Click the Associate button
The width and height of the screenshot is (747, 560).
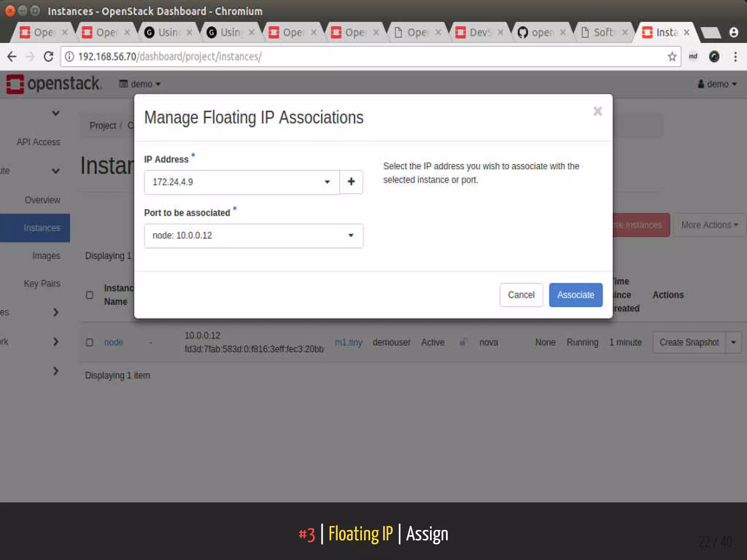tap(575, 295)
